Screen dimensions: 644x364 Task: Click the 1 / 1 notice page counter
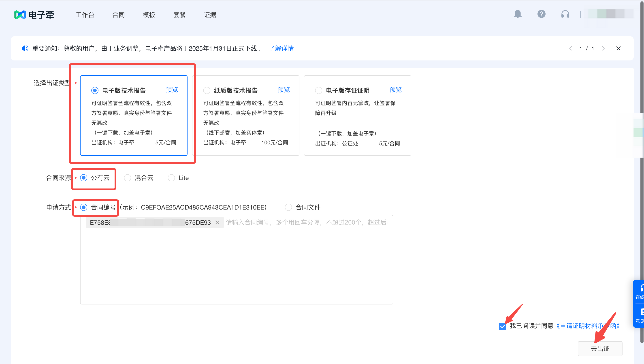[587, 48]
